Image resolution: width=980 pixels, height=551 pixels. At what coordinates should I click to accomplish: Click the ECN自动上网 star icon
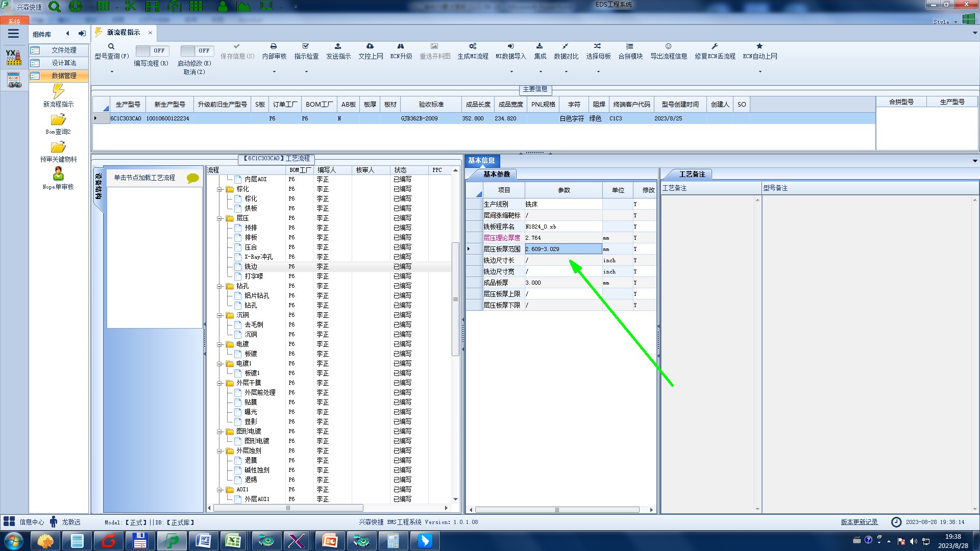pyautogui.click(x=759, y=46)
